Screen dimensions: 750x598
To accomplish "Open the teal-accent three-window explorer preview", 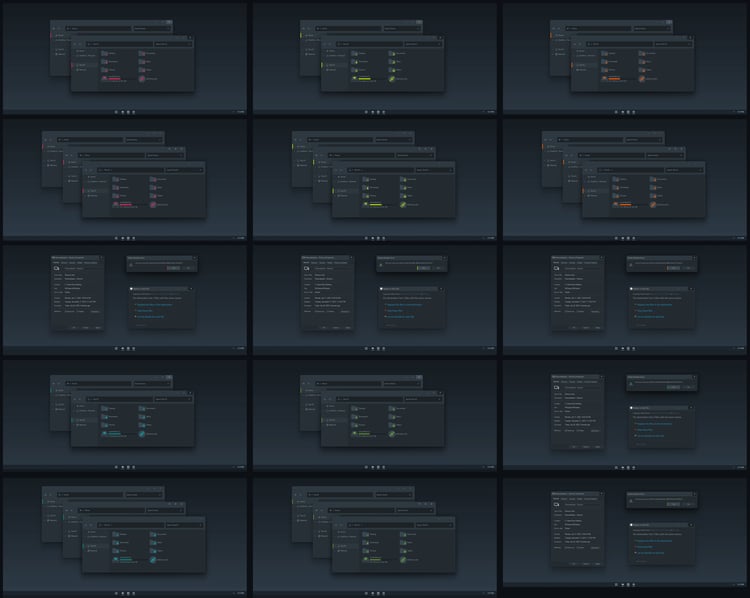I will (x=125, y=537).
